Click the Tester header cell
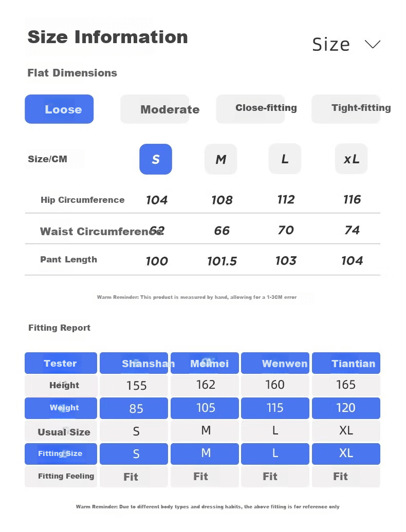 [61, 363]
